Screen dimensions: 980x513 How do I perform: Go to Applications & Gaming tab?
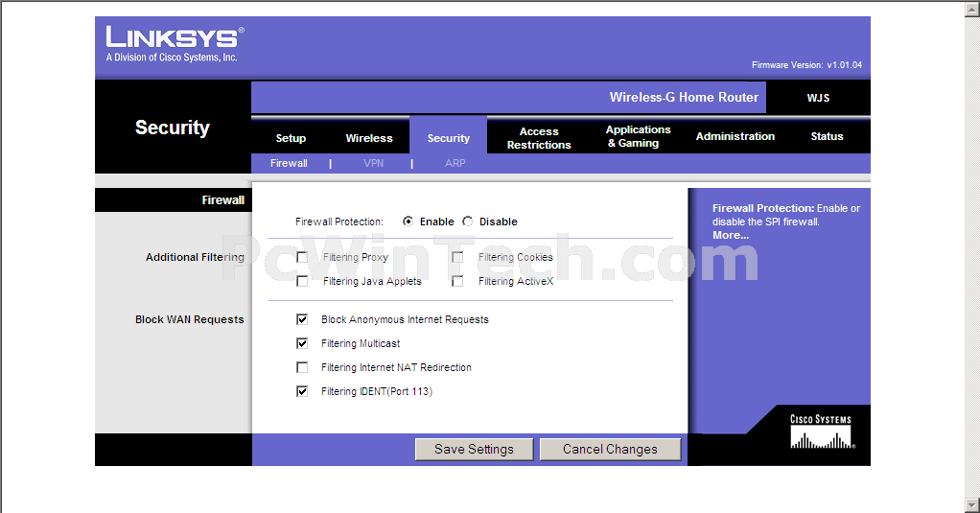coord(638,136)
